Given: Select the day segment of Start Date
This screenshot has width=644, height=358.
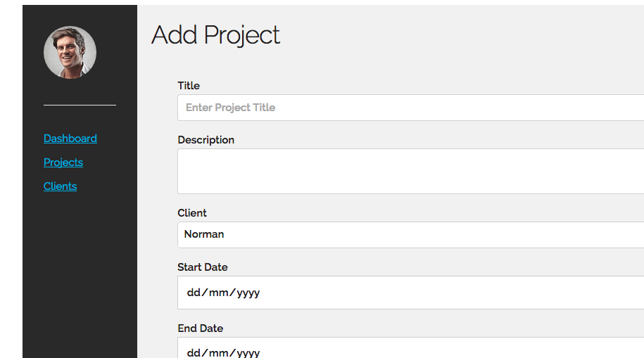Looking at the screenshot, I should [194, 293].
